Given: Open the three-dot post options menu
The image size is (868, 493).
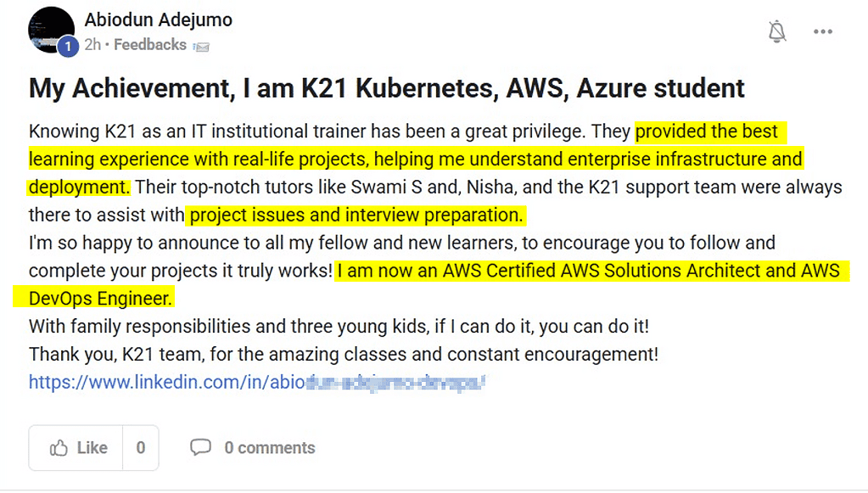Looking at the screenshot, I should pyautogui.click(x=822, y=31).
